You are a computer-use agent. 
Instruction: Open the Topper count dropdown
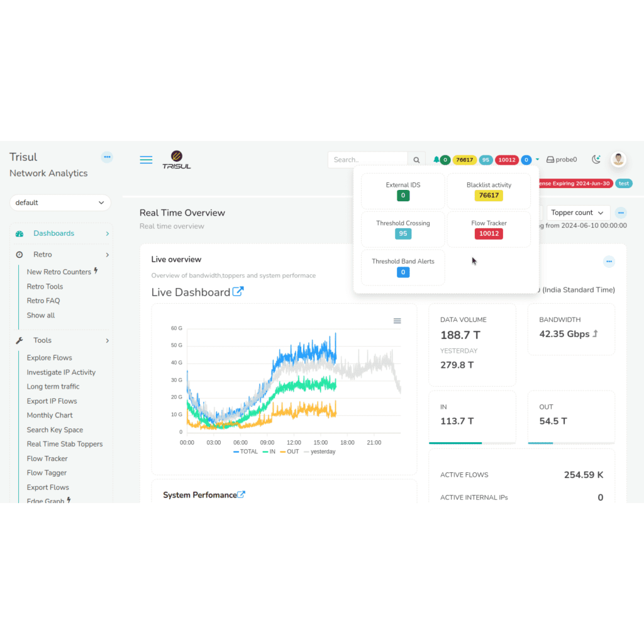(x=578, y=213)
